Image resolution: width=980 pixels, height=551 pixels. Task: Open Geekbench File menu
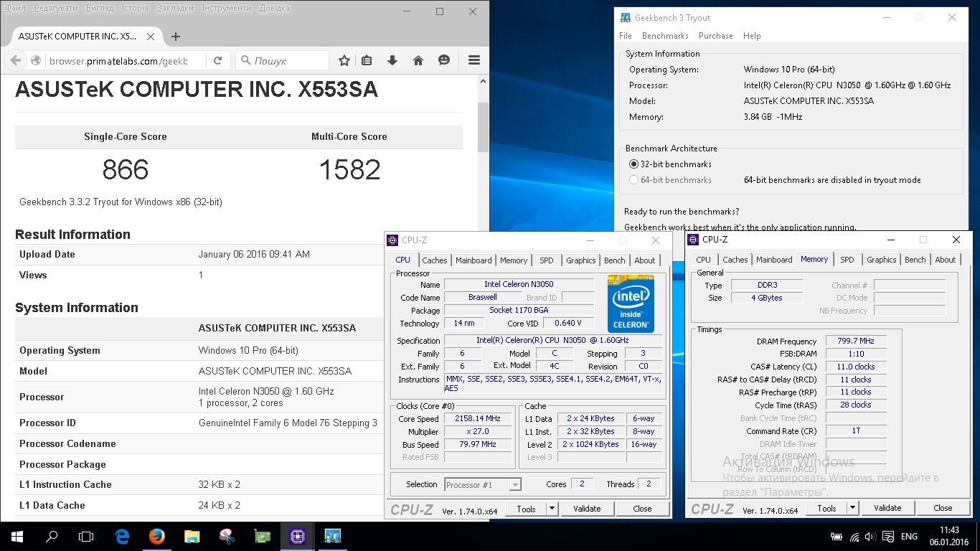click(x=626, y=36)
